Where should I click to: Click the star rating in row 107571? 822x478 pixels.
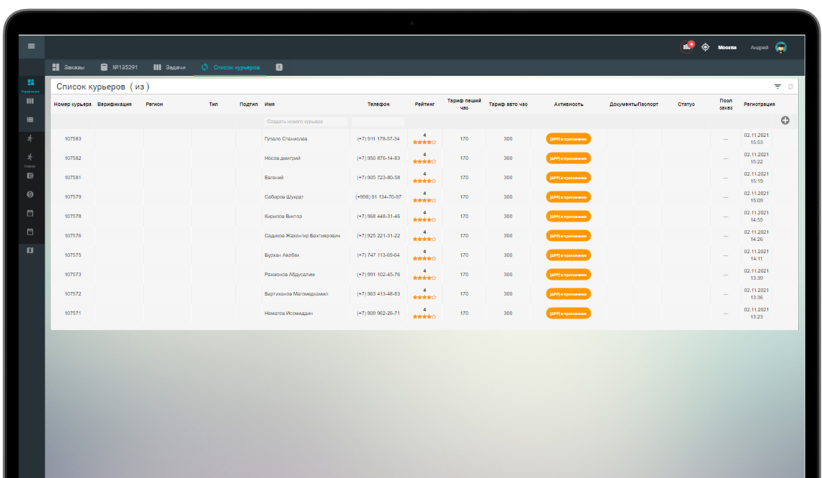point(424,317)
